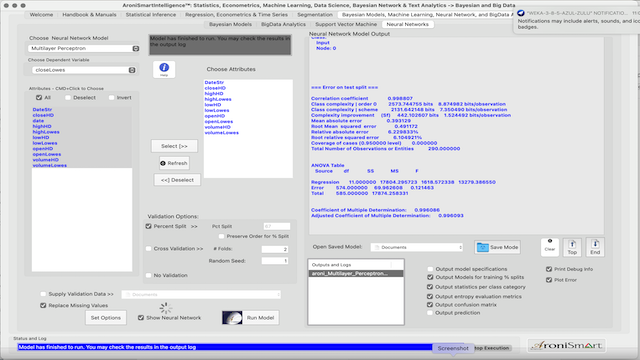Select highLowes in Choose Attributes list

coord(218,99)
